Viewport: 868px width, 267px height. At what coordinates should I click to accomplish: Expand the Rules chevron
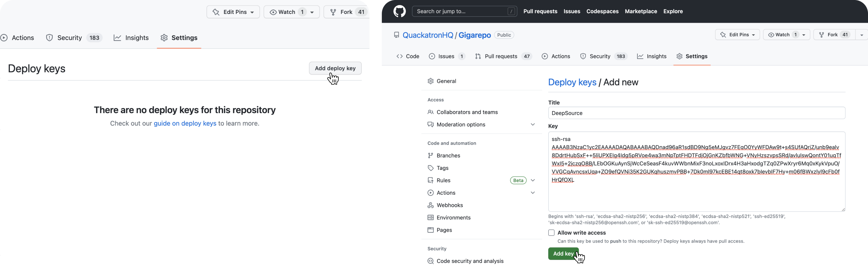tap(533, 180)
